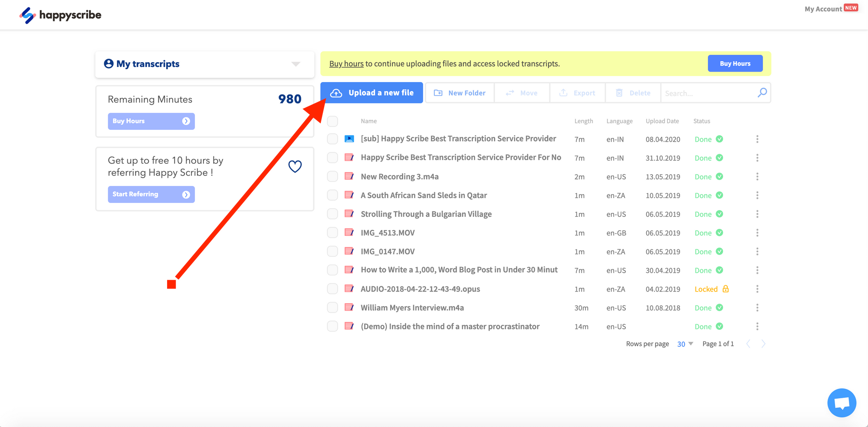
Task: Open three-dot menu for New Recording 3.m4a
Action: pyautogui.click(x=757, y=176)
